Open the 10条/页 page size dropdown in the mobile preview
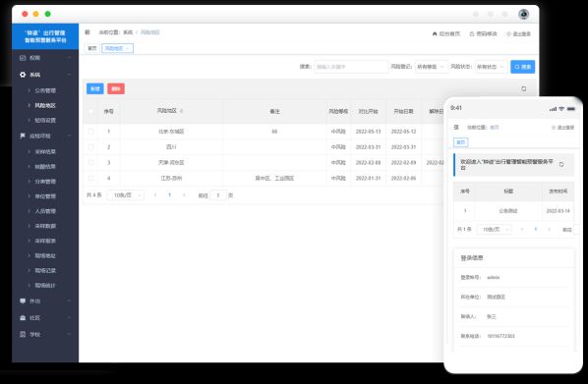 pos(495,229)
